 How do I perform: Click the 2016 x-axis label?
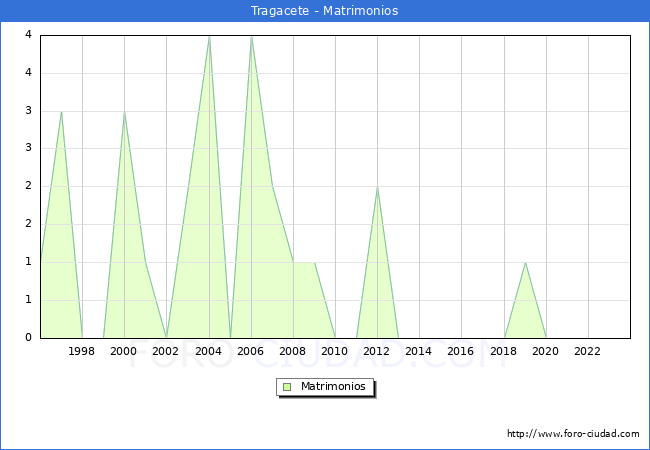pyautogui.click(x=461, y=351)
